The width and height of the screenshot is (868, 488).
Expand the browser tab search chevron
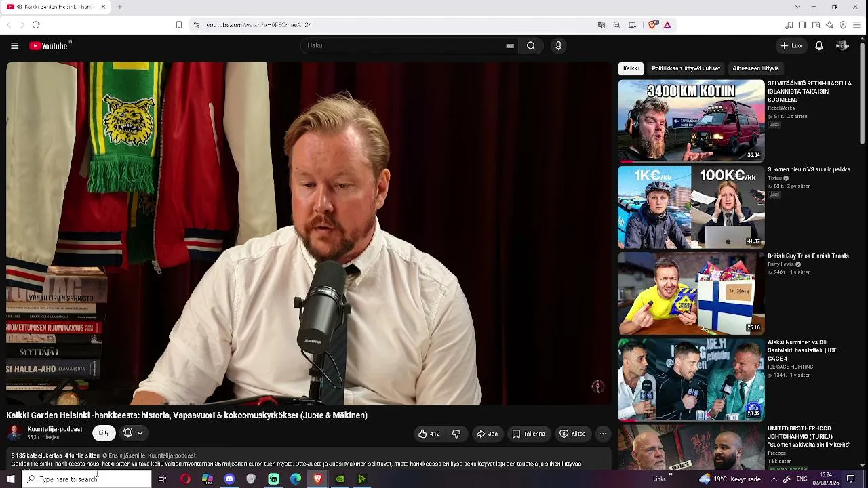coord(796,7)
